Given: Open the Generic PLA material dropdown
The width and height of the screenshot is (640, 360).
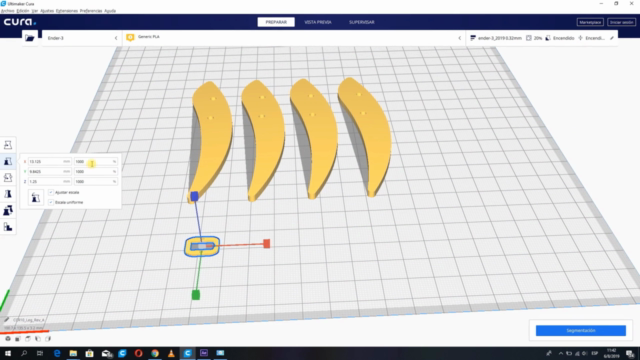Looking at the screenshot, I should [294, 38].
